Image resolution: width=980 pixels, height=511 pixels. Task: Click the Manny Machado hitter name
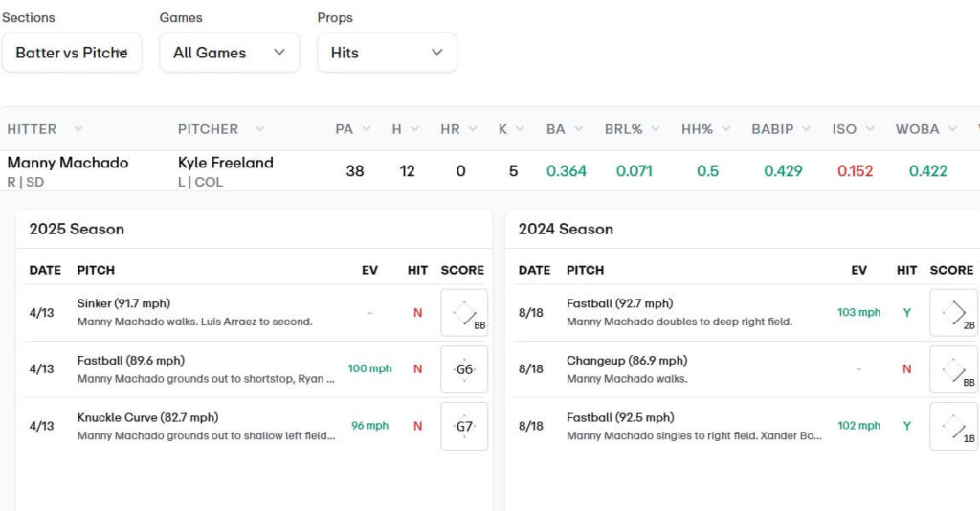(x=68, y=163)
